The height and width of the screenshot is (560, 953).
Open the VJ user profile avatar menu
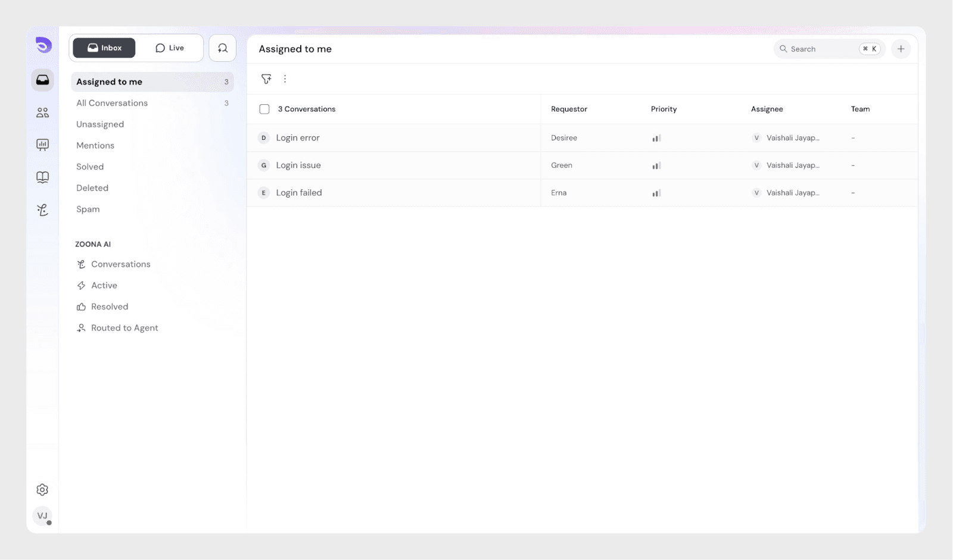click(42, 516)
